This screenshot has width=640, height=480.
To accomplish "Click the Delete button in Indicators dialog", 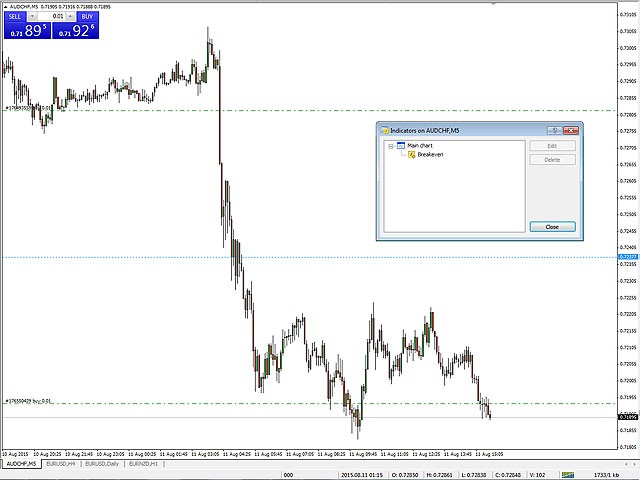I will 552,160.
